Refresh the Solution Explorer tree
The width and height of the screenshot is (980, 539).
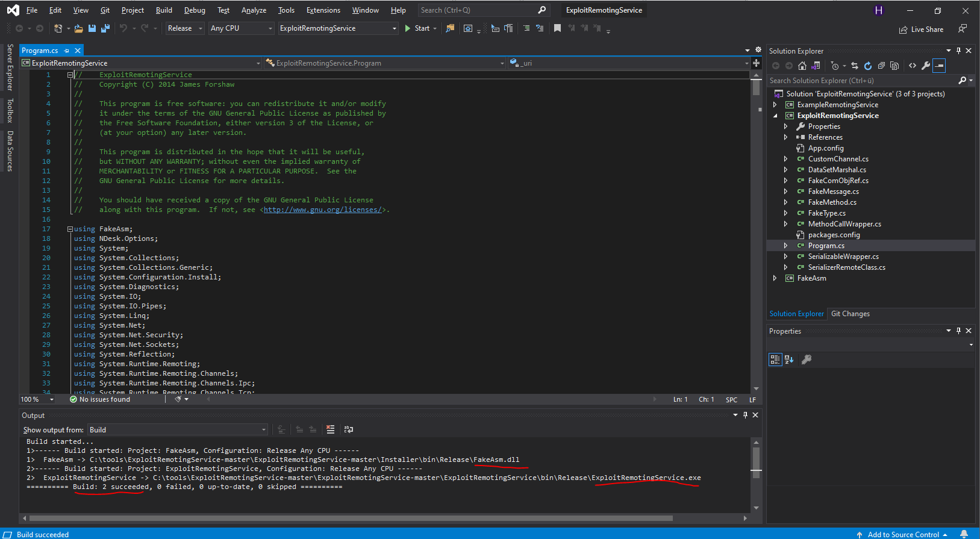pos(867,66)
